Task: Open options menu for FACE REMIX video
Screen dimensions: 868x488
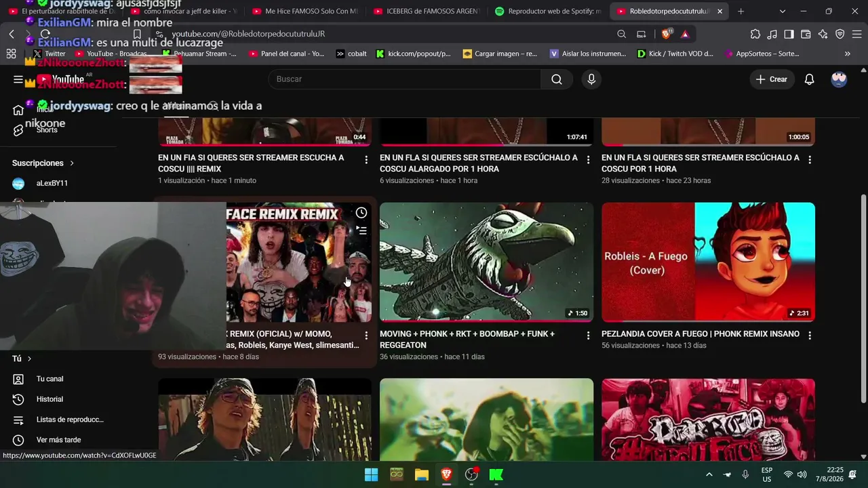Action: click(366, 335)
